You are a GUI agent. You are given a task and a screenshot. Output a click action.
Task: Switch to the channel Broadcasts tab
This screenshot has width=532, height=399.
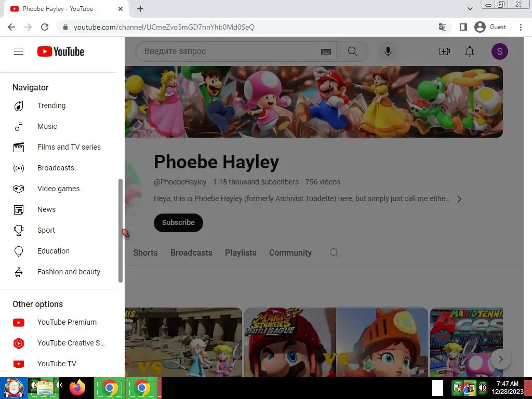tap(191, 253)
